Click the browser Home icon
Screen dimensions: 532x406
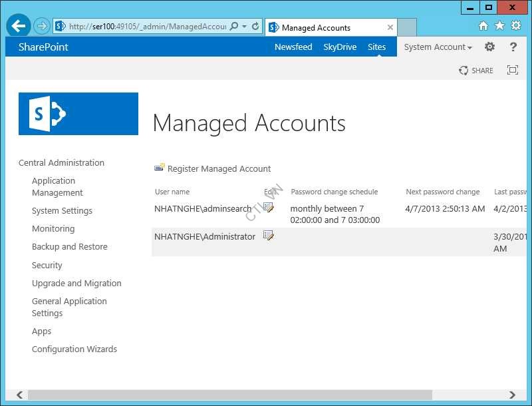[x=483, y=25]
